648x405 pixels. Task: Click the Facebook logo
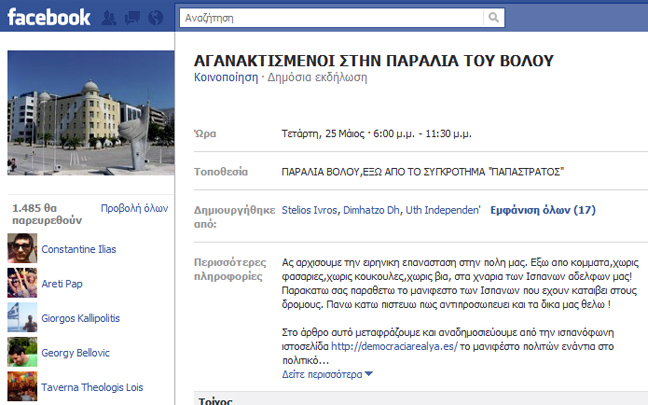(x=49, y=17)
